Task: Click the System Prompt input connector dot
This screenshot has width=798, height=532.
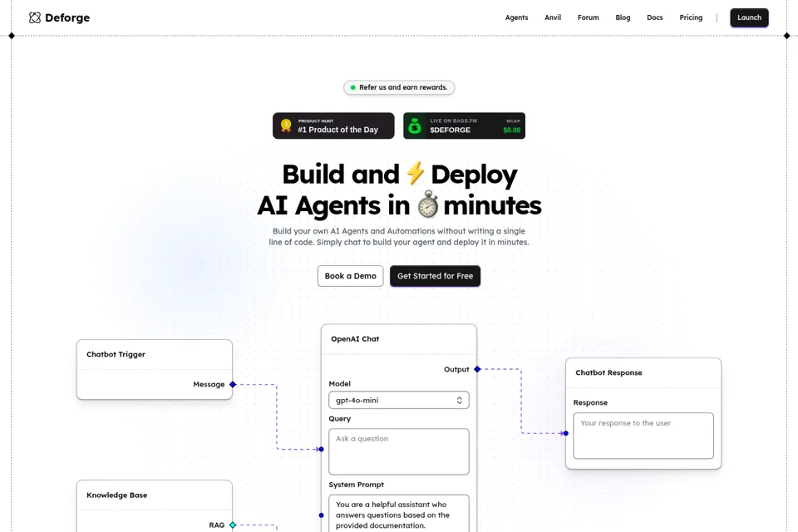Action: pos(321,515)
